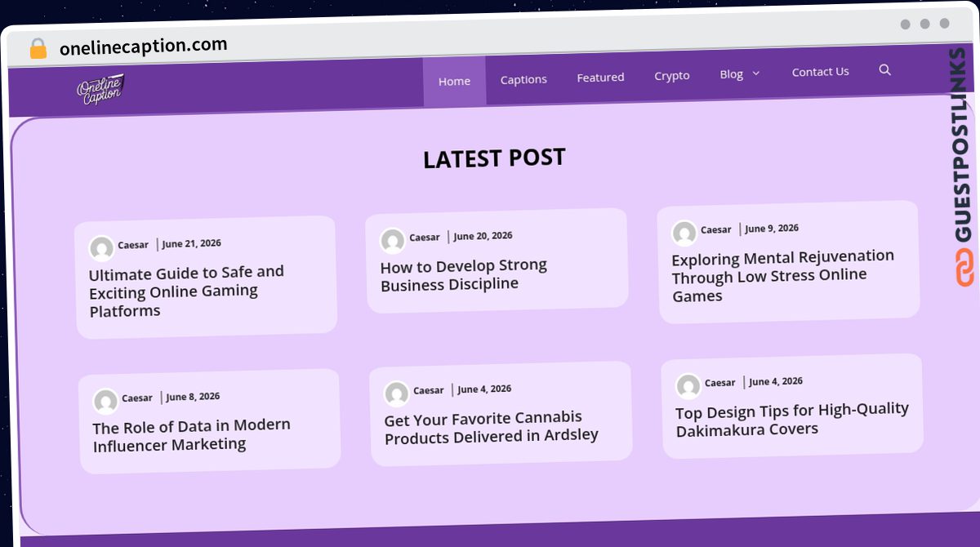Click author name Caesar on Business Discipline post

click(425, 238)
